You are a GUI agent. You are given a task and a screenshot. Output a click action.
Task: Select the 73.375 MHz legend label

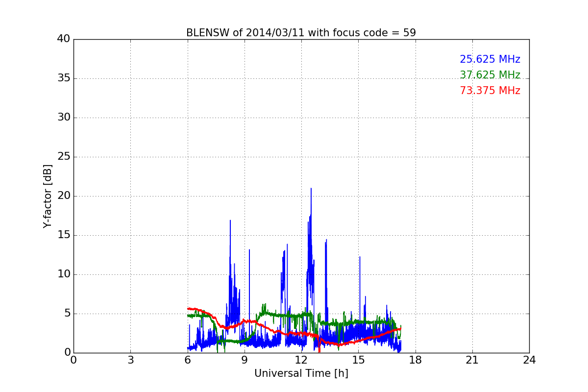pos(490,91)
